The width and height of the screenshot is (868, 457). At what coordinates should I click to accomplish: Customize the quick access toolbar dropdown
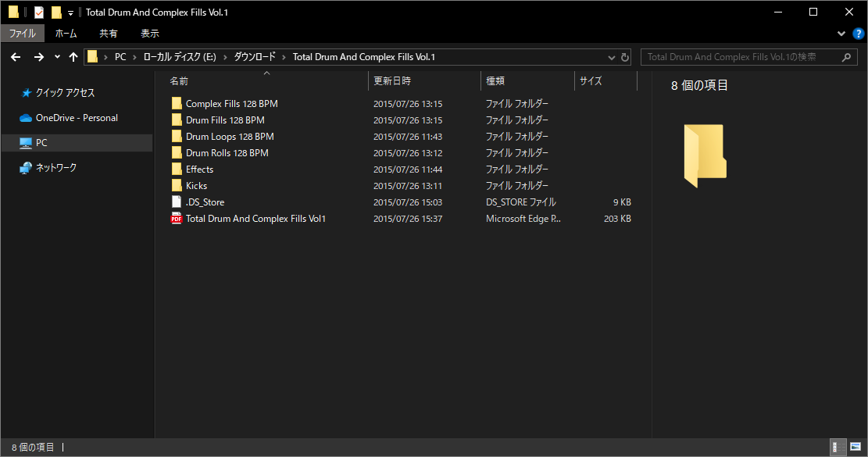click(x=70, y=12)
